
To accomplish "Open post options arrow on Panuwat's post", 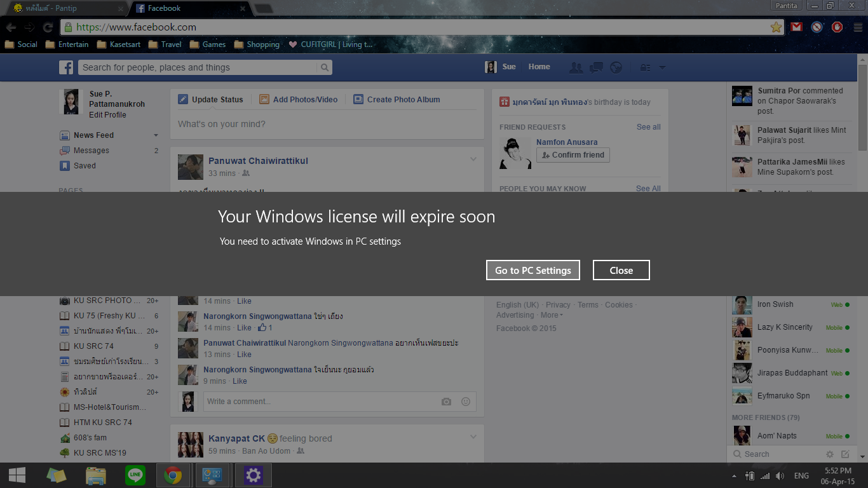I will (x=473, y=159).
